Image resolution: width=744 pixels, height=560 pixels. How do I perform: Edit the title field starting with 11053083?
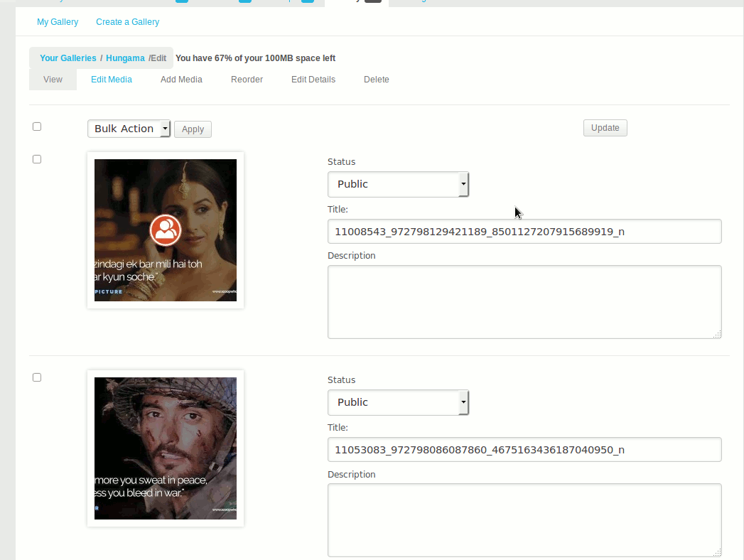(x=524, y=450)
